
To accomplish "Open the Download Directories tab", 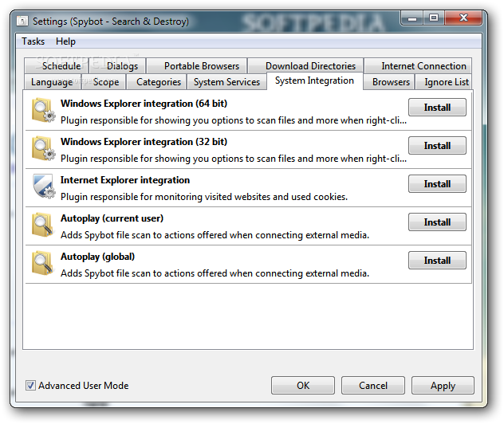I will 305,66.
